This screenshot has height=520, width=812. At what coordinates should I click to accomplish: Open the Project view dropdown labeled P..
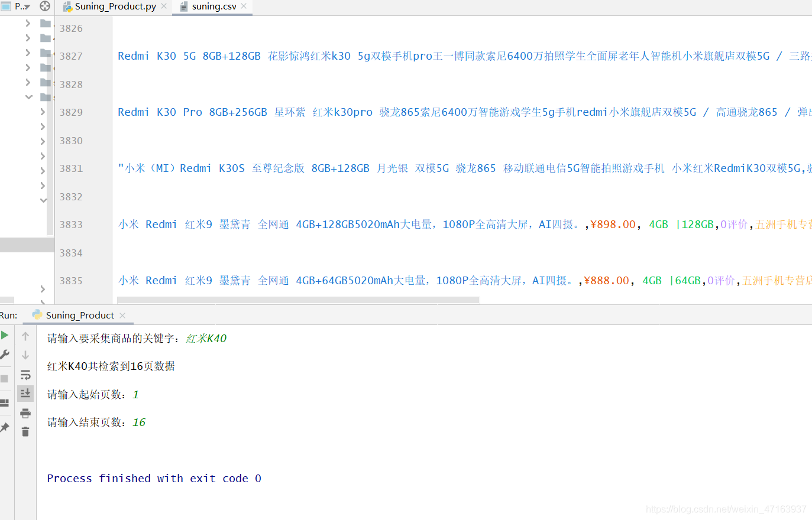[x=22, y=6]
